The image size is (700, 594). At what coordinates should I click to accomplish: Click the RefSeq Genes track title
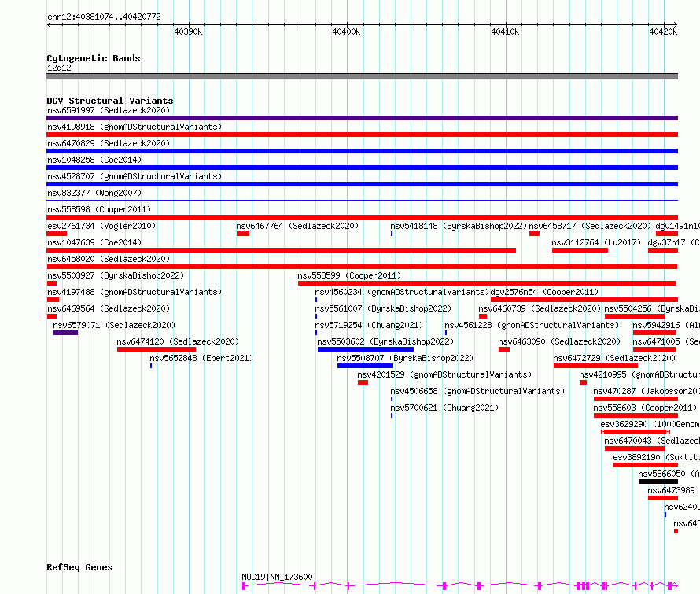(79, 568)
